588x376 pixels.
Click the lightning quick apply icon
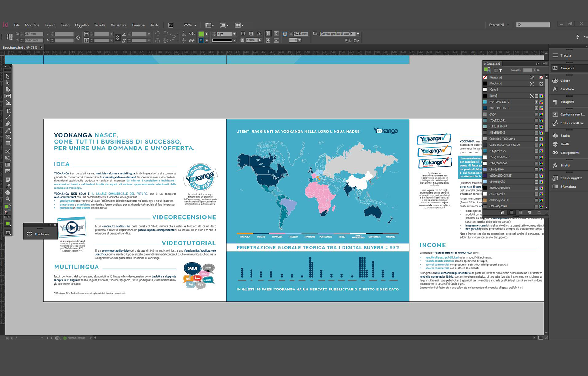pyautogui.click(x=577, y=37)
